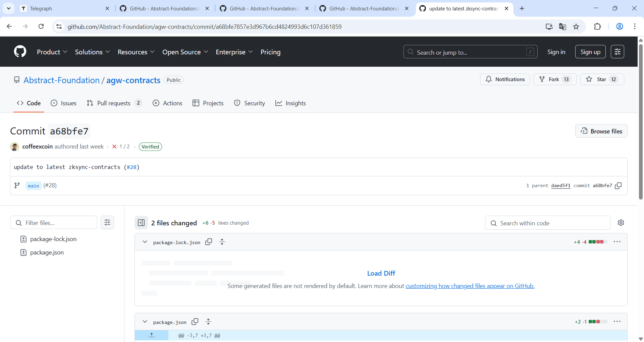The image size is (644, 342).
Task: Open Pricing page link
Action: 270,52
